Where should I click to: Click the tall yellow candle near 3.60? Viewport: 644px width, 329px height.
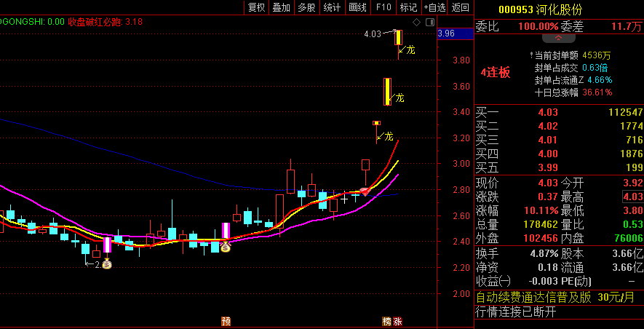pos(387,92)
